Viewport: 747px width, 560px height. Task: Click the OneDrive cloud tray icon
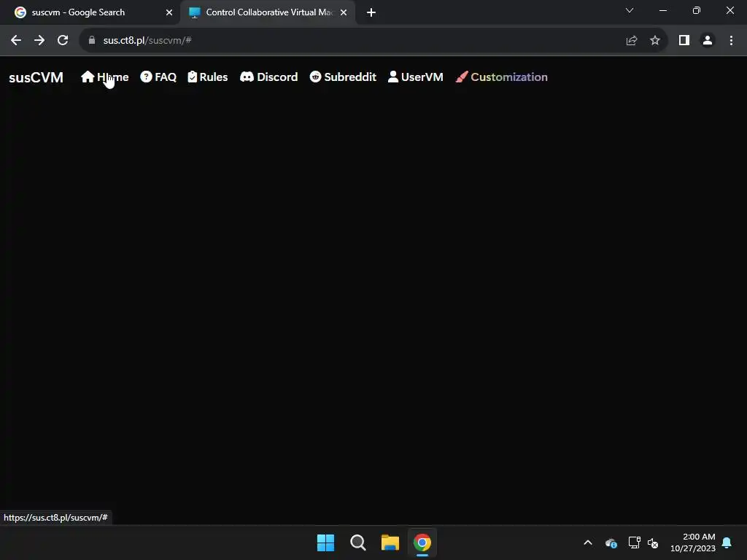[611, 542]
